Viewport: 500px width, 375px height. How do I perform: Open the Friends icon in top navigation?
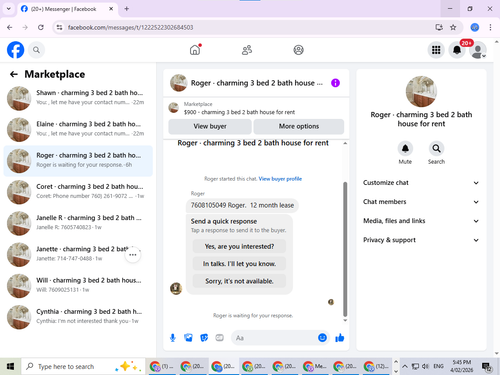click(x=247, y=50)
